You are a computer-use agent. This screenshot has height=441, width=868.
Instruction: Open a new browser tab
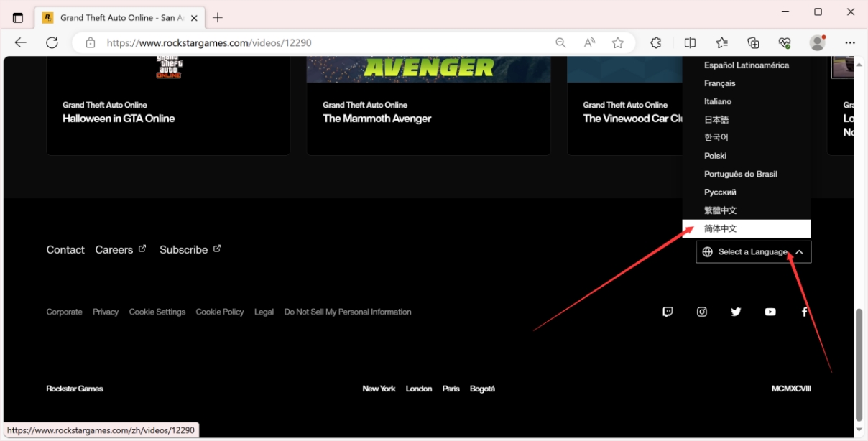click(218, 17)
